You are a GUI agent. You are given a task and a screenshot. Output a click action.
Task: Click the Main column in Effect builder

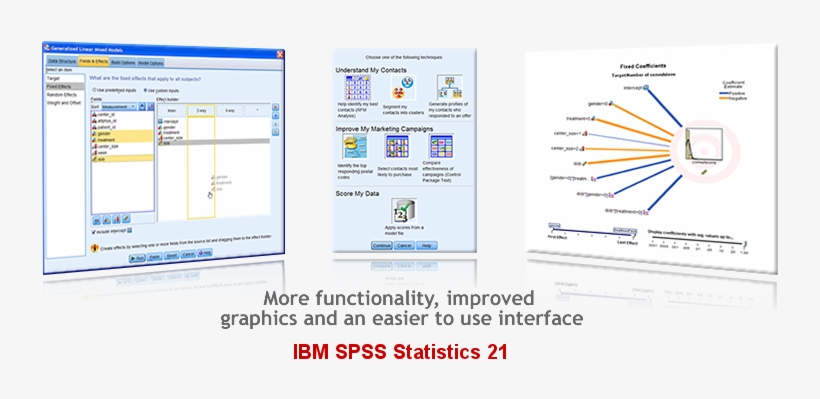click(172, 110)
